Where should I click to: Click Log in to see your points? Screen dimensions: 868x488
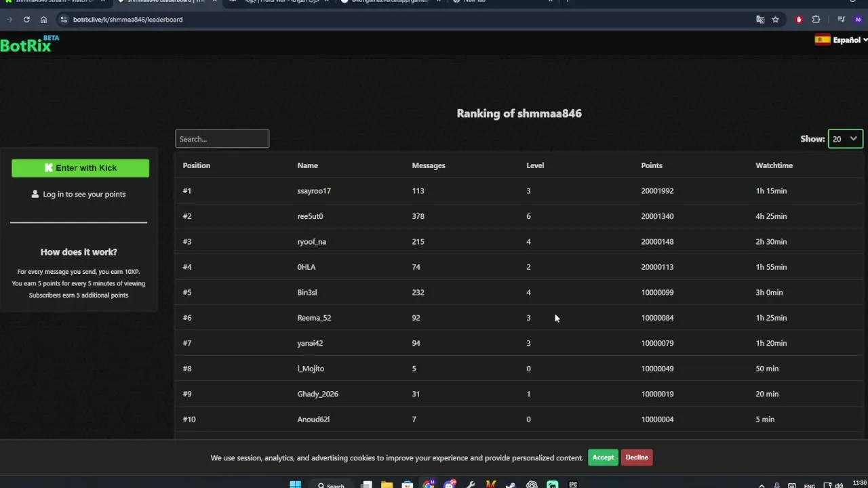coord(79,195)
